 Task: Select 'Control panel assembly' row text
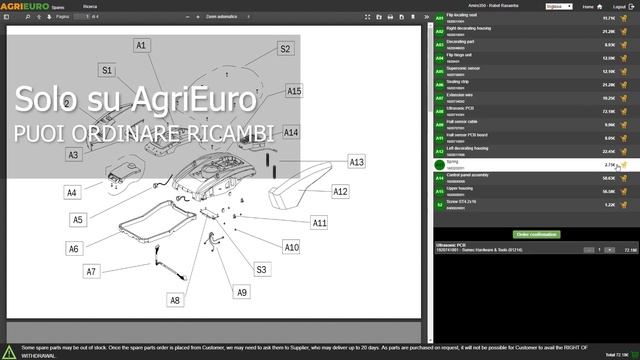(467, 175)
